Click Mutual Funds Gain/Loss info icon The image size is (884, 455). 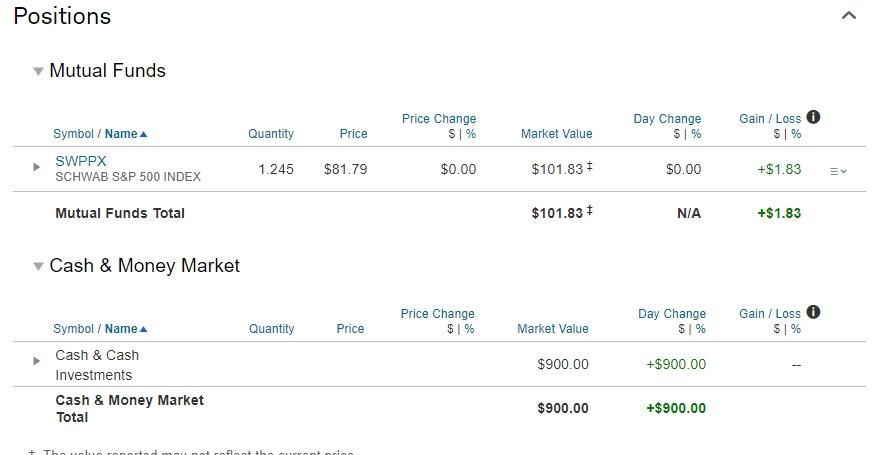coord(813,117)
